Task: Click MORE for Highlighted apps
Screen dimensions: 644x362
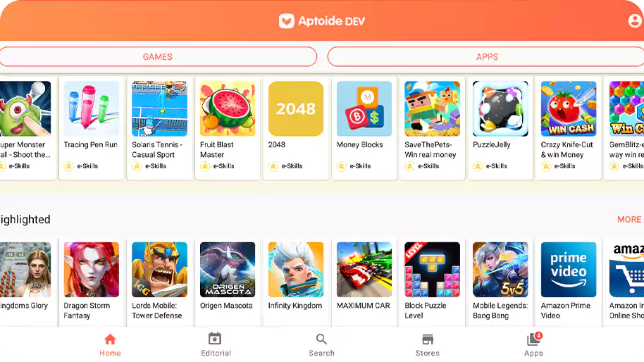Action: point(628,220)
